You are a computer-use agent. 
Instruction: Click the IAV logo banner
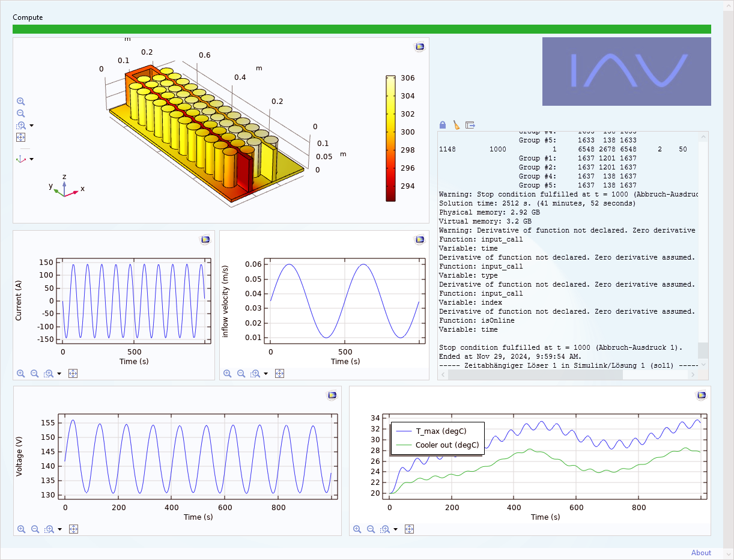[626, 72]
